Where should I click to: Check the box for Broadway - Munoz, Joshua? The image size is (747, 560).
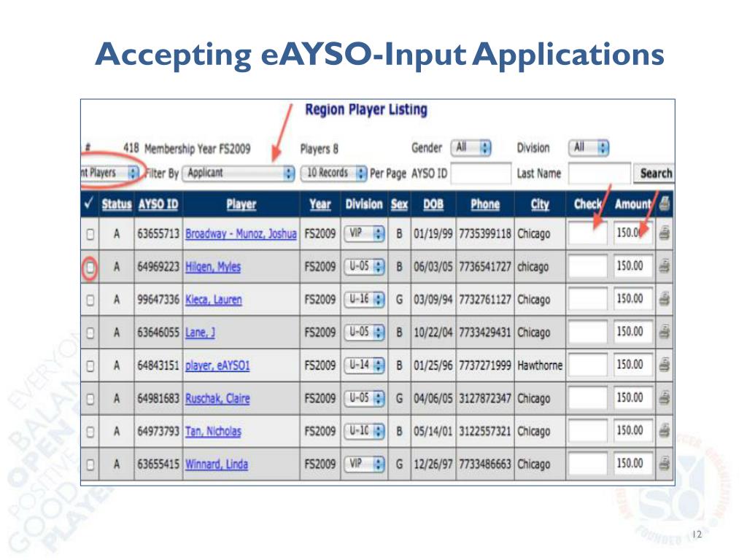(x=90, y=234)
